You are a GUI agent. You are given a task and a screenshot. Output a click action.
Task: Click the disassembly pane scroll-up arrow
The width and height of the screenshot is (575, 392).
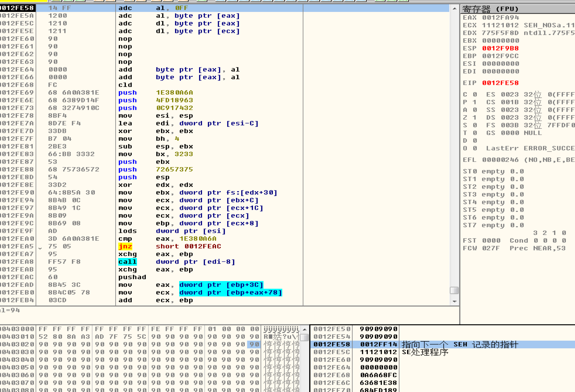point(454,8)
